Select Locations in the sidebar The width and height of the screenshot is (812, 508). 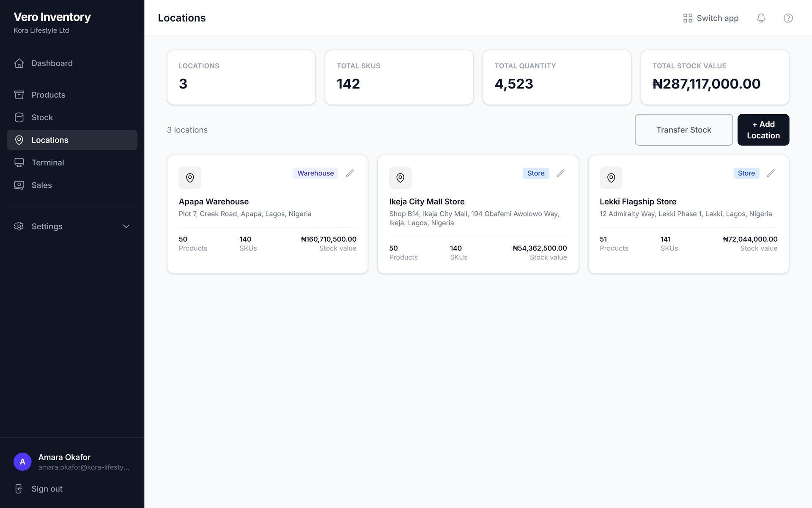(72, 140)
